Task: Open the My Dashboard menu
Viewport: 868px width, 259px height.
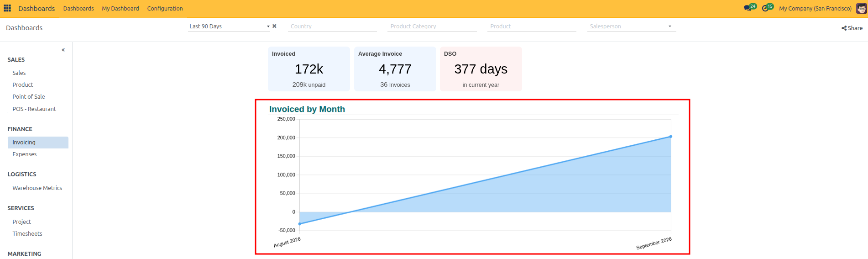Action: [120, 8]
